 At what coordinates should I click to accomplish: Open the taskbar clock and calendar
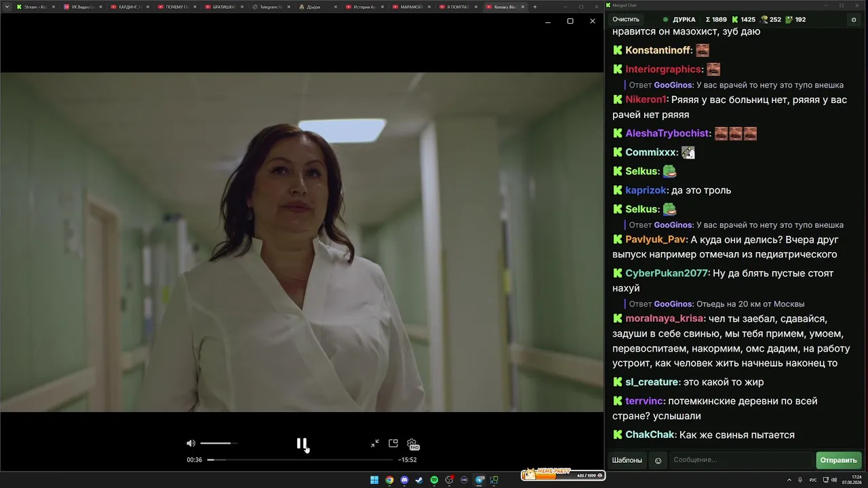[852, 480]
